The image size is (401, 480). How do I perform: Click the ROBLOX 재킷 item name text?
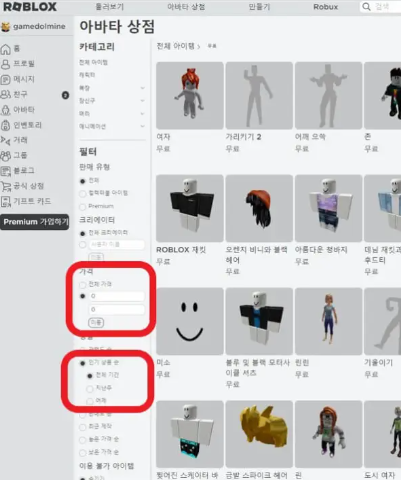[x=181, y=250]
